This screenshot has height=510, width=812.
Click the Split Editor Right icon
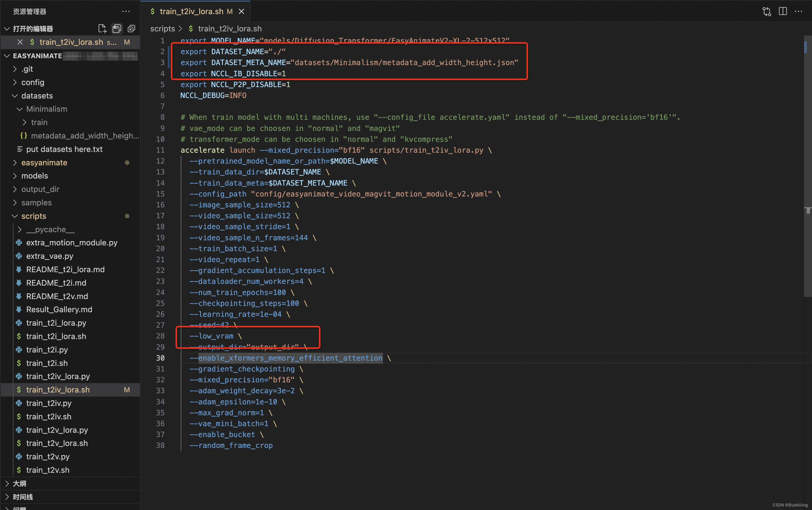(x=783, y=11)
